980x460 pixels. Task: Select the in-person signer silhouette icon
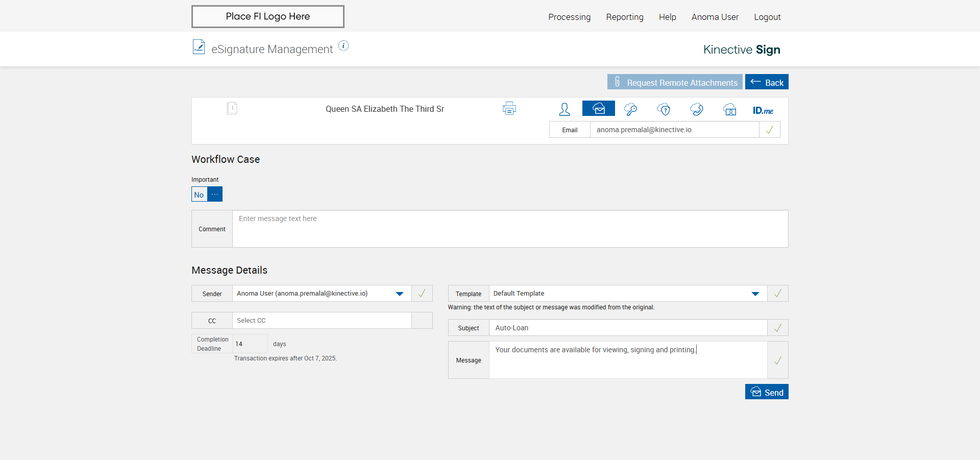(565, 109)
